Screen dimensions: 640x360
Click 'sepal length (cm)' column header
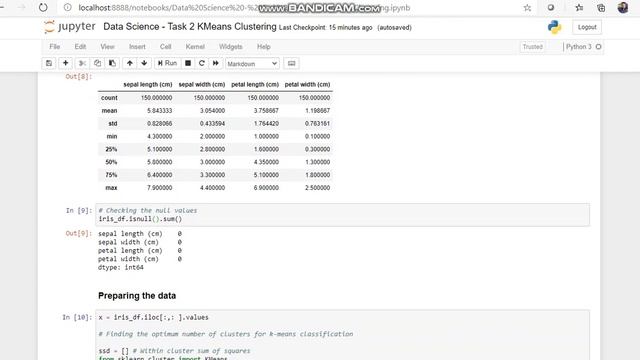tap(148, 84)
